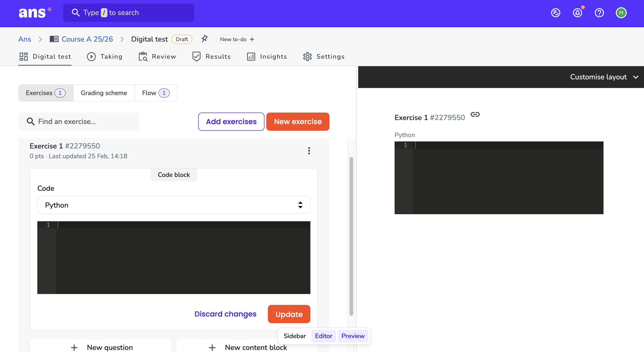This screenshot has height=352, width=644.
Task: Click the Code block label
Action: [174, 175]
